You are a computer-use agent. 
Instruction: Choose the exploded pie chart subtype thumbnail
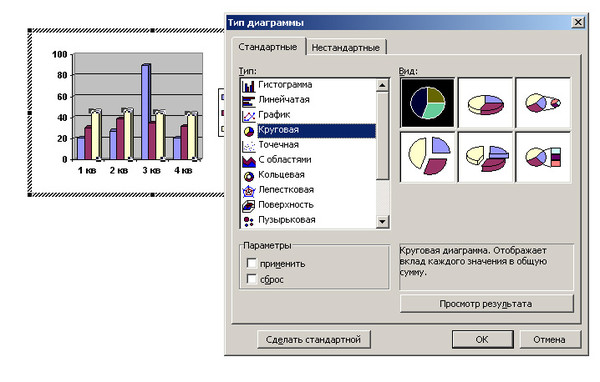(427, 157)
